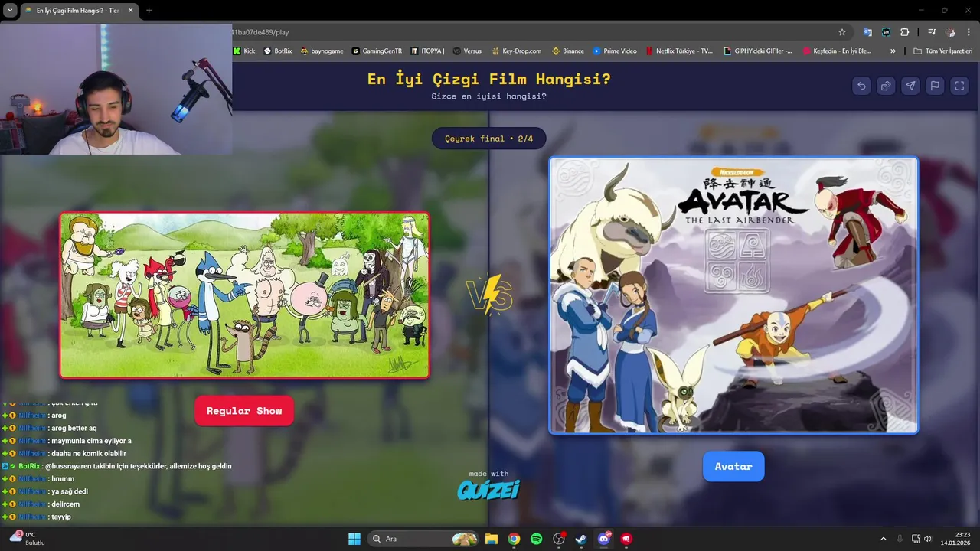980x551 pixels.
Task: Open Discord from taskbar
Action: 604,539
